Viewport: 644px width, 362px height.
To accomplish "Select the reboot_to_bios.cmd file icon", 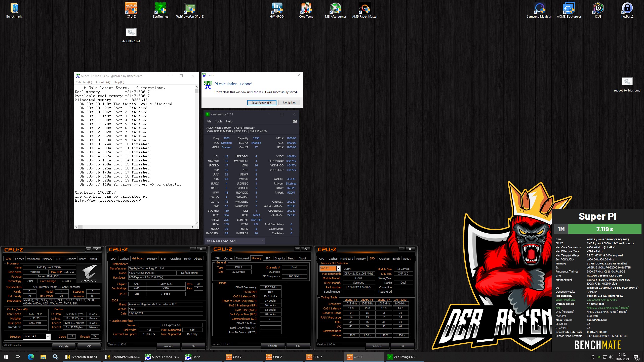I will click(627, 85).
